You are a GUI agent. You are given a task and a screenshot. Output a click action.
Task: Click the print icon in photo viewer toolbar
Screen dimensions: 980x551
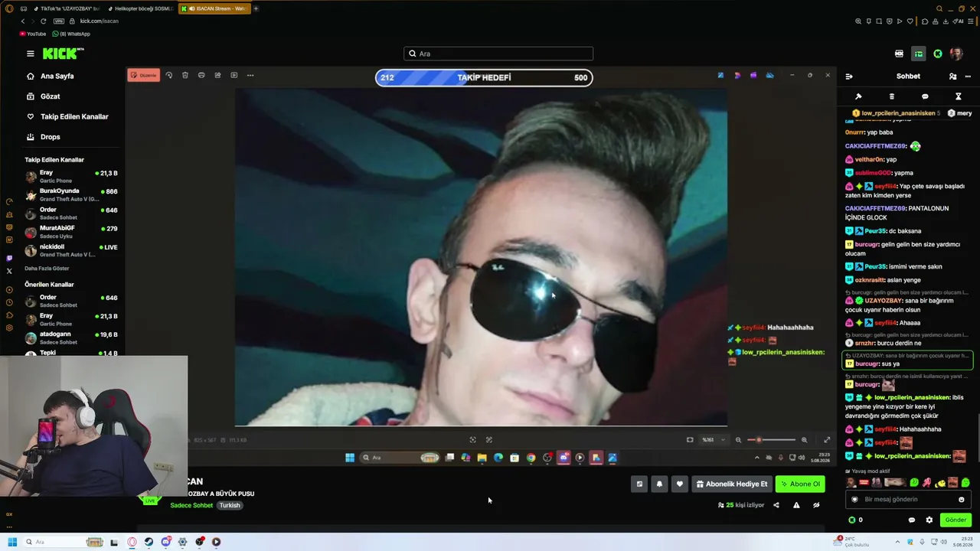click(x=201, y=75)
